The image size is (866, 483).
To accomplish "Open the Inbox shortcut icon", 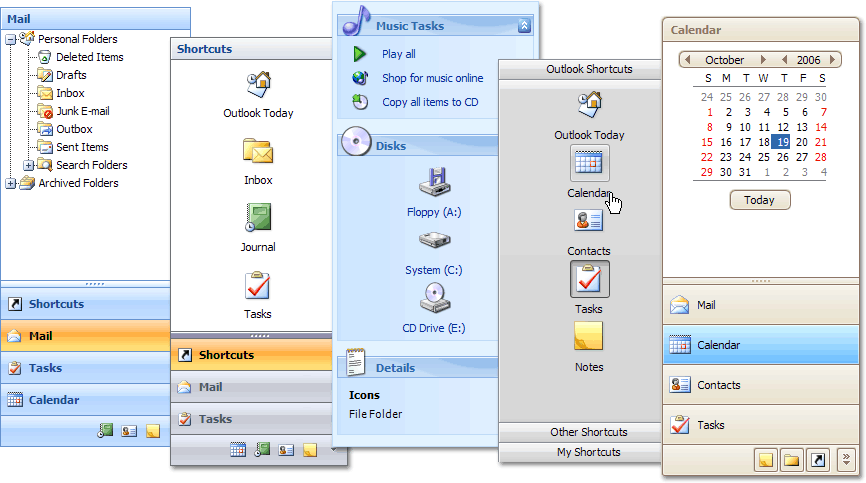I will (258, 151).
